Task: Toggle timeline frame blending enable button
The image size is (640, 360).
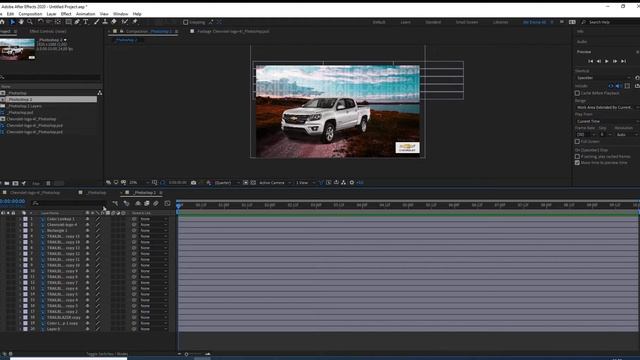Action: coord(147,203)
